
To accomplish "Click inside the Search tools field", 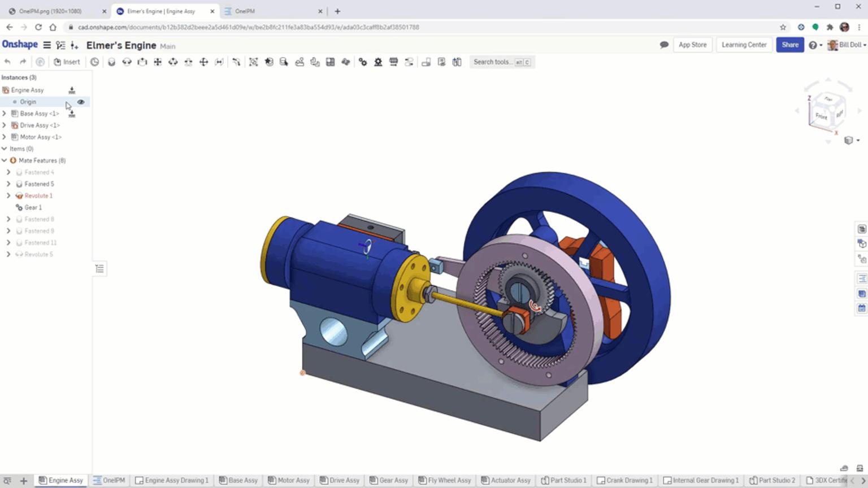I will tap(497, 62).
